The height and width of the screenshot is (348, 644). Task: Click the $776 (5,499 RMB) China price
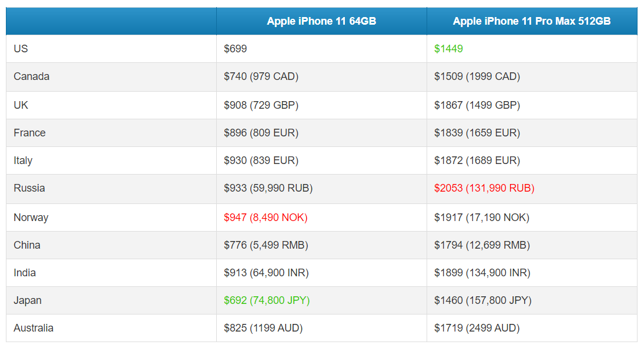(266, 245)
